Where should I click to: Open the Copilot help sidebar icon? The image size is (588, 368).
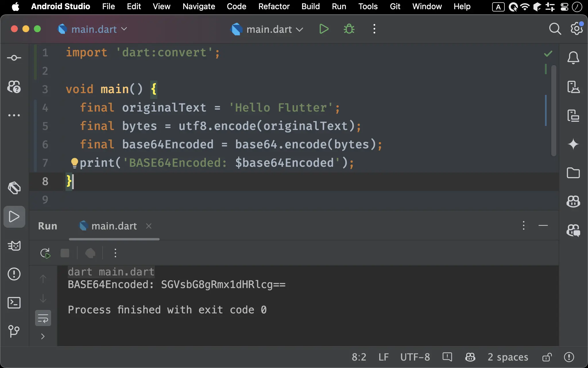14,87
